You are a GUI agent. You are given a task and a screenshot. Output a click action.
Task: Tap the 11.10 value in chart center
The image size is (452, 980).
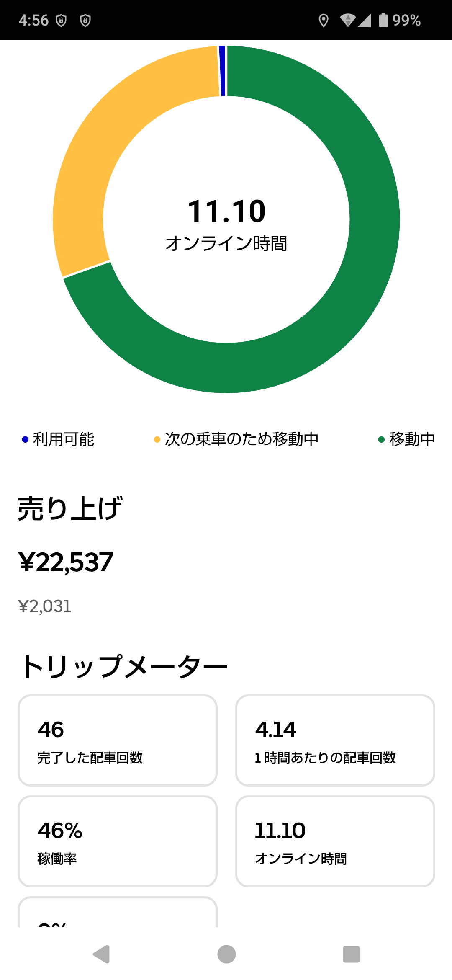tap(226, 211)
